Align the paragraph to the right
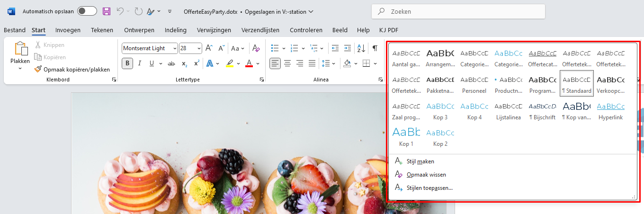 (299, 63)
